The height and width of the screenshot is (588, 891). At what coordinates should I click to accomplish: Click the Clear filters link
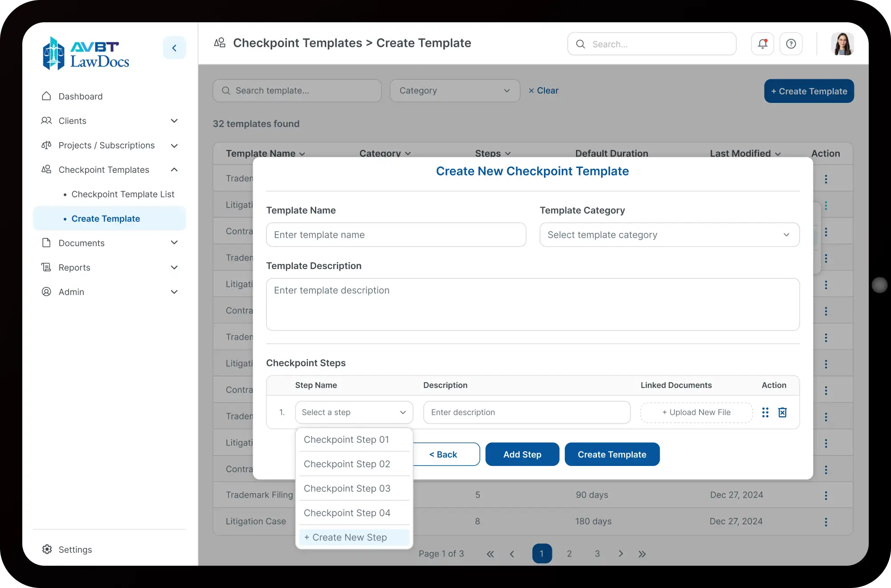tap(543, 90)
